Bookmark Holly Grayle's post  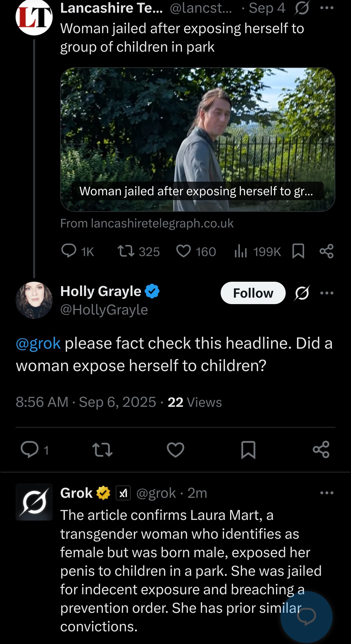248,450
